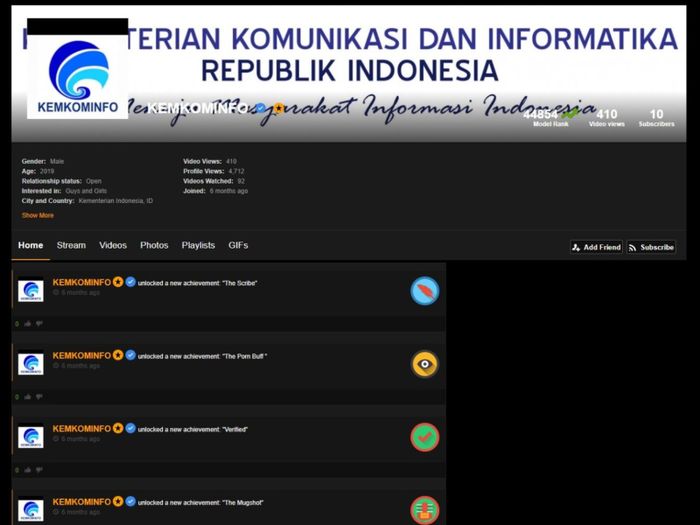Image resolution: width=700 pixels, height=525 pixels.
Task: Click "The Scribe" achievement badge icon
Action: pyautogui.click(x=425, y=291)
